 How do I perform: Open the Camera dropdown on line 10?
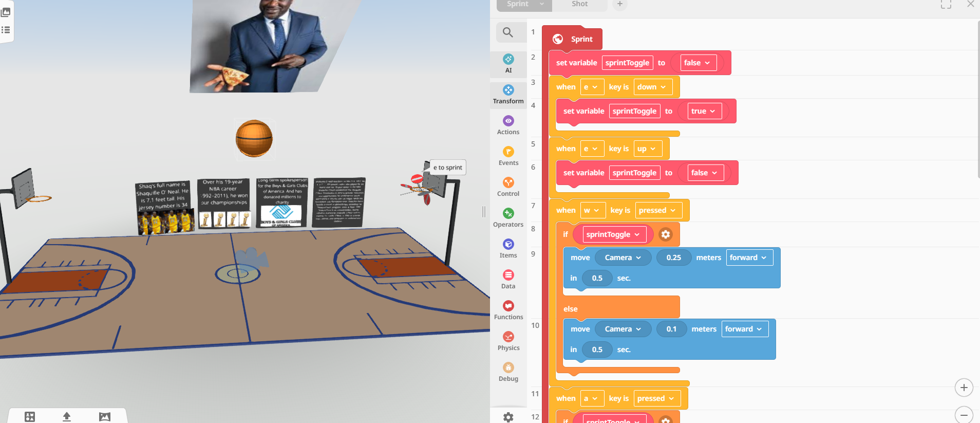[623, 329]
